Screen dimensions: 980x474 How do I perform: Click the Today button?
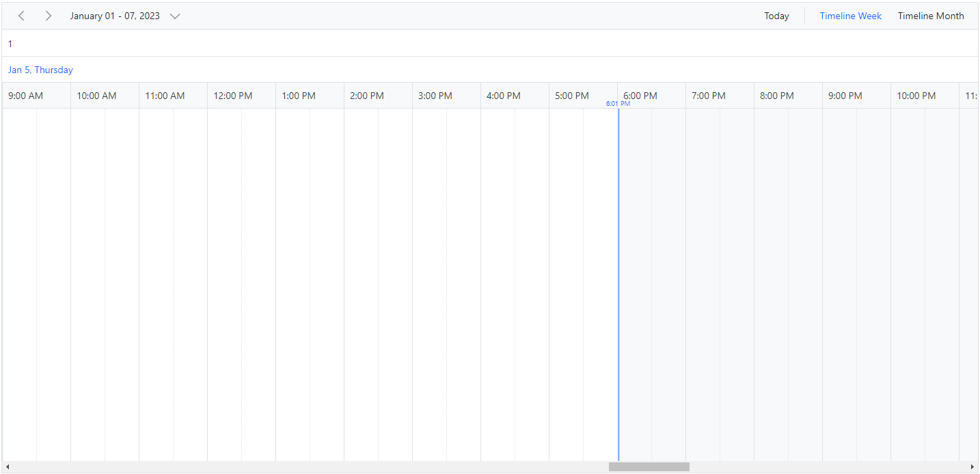pyautogui.click(x=776, y=16)
